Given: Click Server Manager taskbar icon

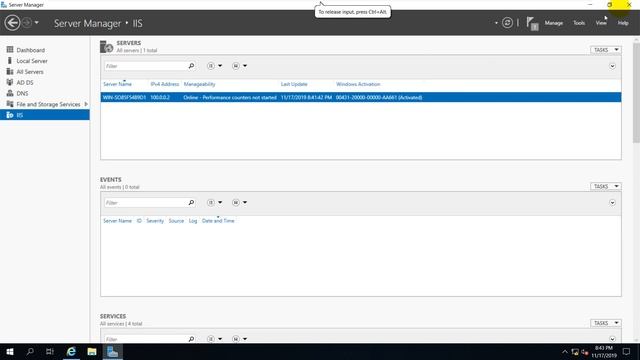Looking at the screenshot, I should [112, 351].
